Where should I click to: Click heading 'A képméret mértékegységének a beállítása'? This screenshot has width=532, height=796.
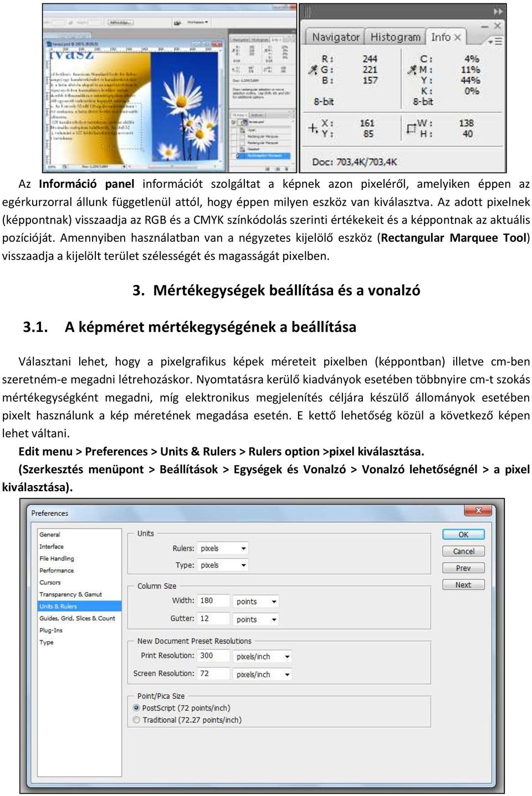[211, 326]
